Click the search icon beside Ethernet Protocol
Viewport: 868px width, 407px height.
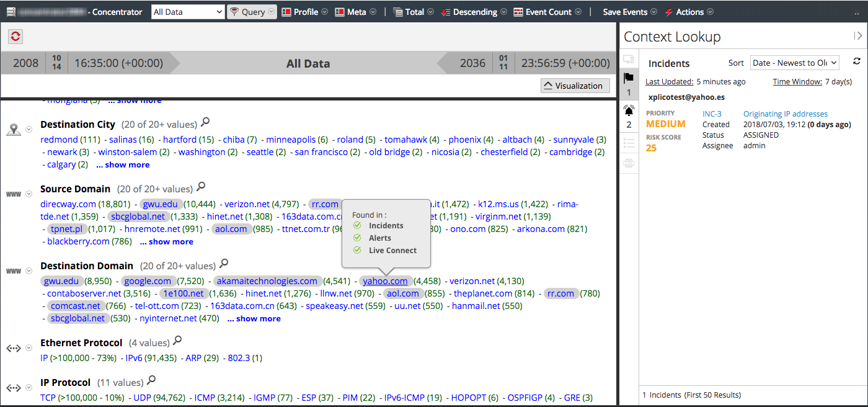point(177,341)
